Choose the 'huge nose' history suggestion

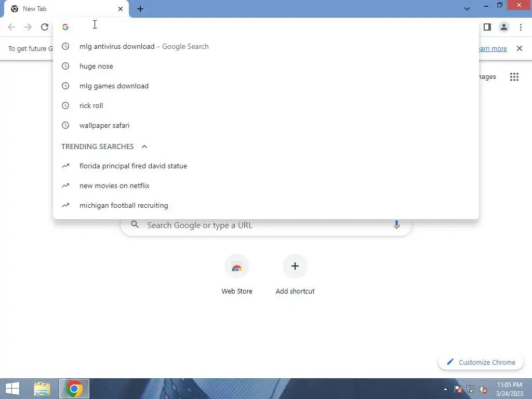click(266, 66)
